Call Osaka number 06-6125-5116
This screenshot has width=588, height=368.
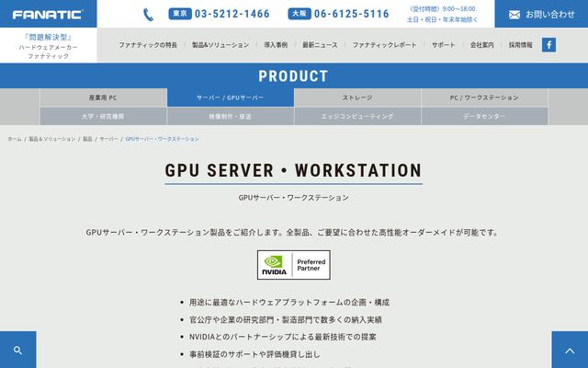click(x=351, y=14)
